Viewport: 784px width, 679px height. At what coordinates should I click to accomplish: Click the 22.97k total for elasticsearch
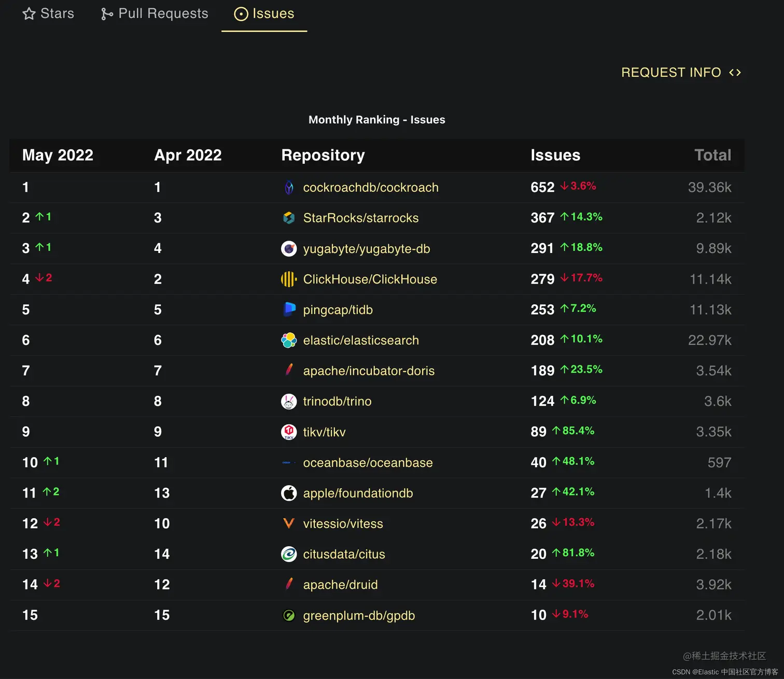click(709, 341)
